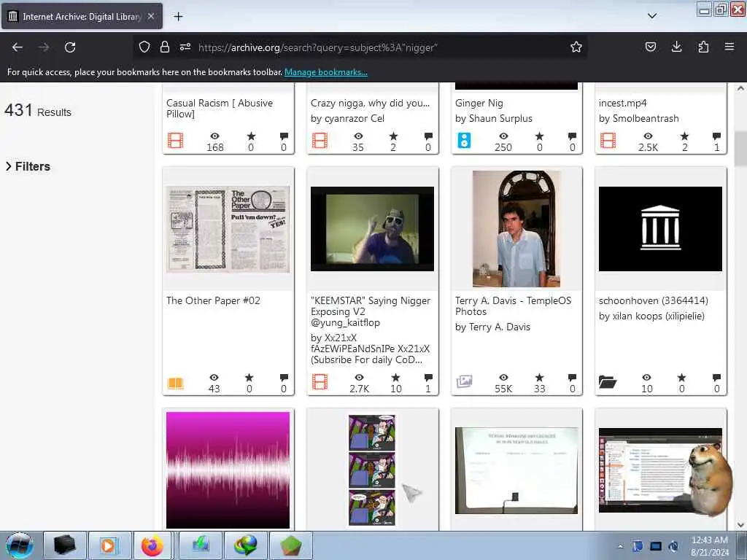Open the Windows Start button

point(20,545)
